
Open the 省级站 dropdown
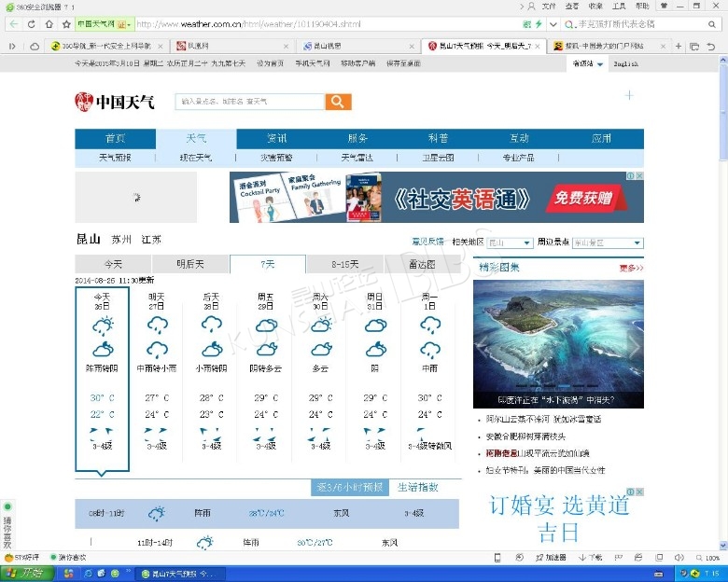tap(588, 64)
